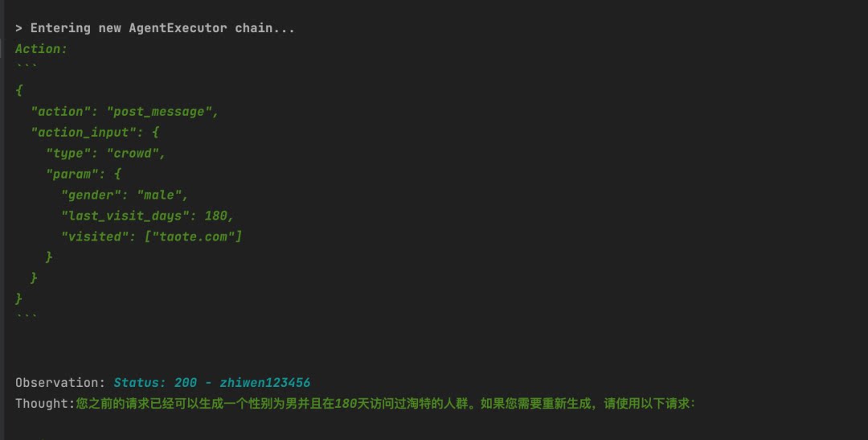Click the "Observation:" label
This screenshot has height=440, width=868.
60,383
